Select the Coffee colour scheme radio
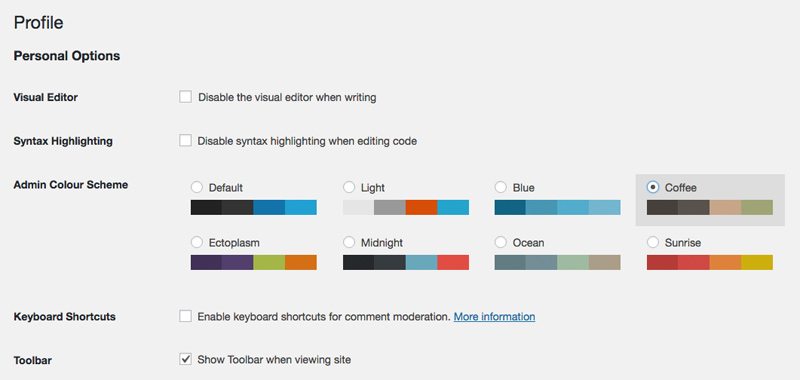The height and width of the screenshot is (380, 800). point(653,187)
